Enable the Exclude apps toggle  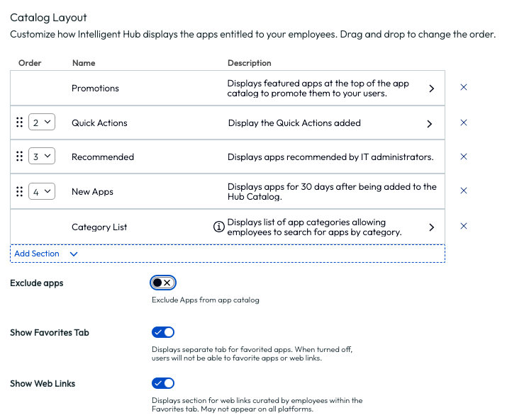[162, 283]
